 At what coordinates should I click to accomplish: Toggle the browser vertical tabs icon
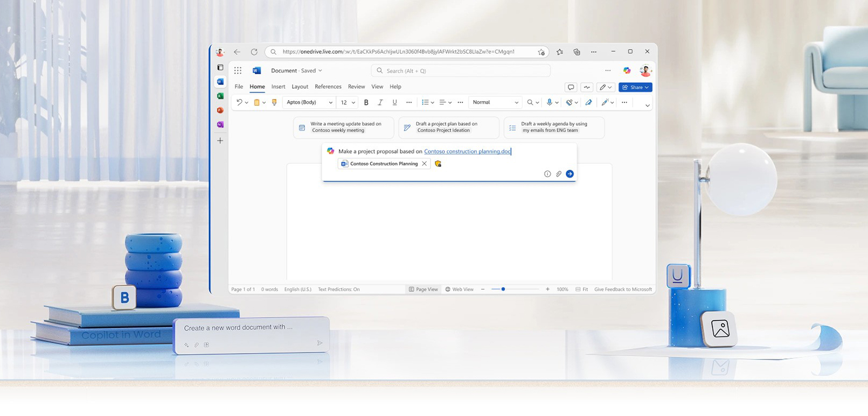pos(220,67)
